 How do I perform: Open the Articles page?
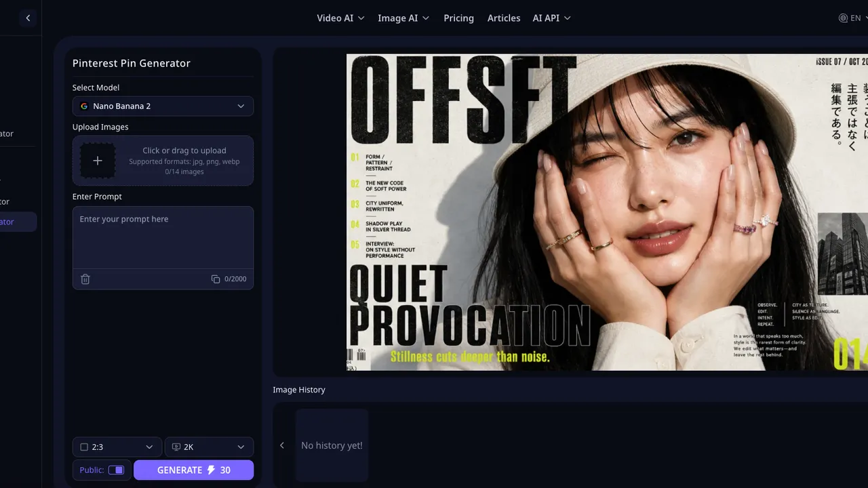pos(504,18)
